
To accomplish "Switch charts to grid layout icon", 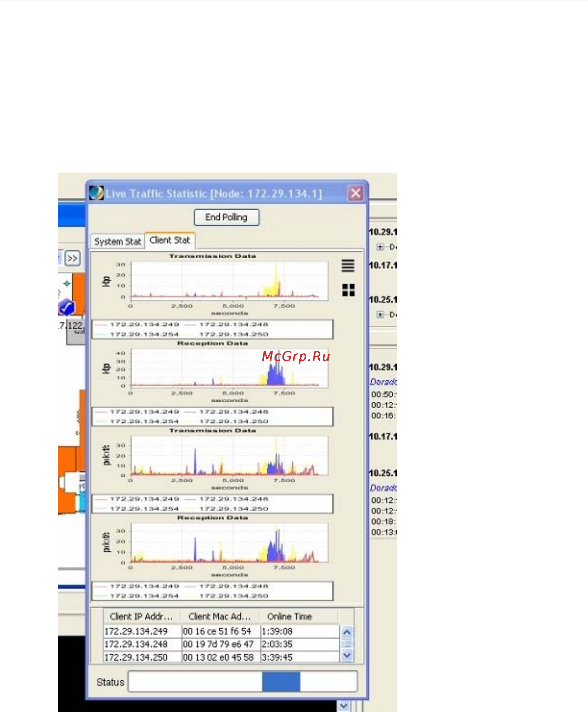I will (x=348, y=290).
